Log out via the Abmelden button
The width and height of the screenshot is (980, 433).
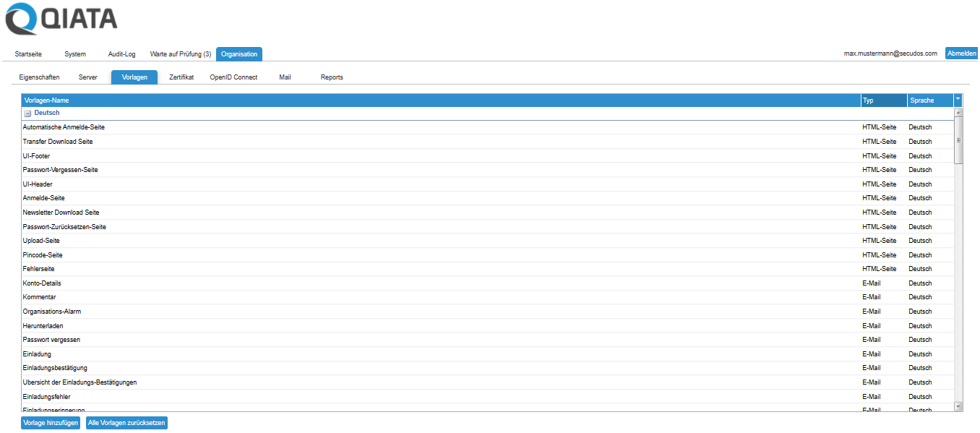pos(961,52)
